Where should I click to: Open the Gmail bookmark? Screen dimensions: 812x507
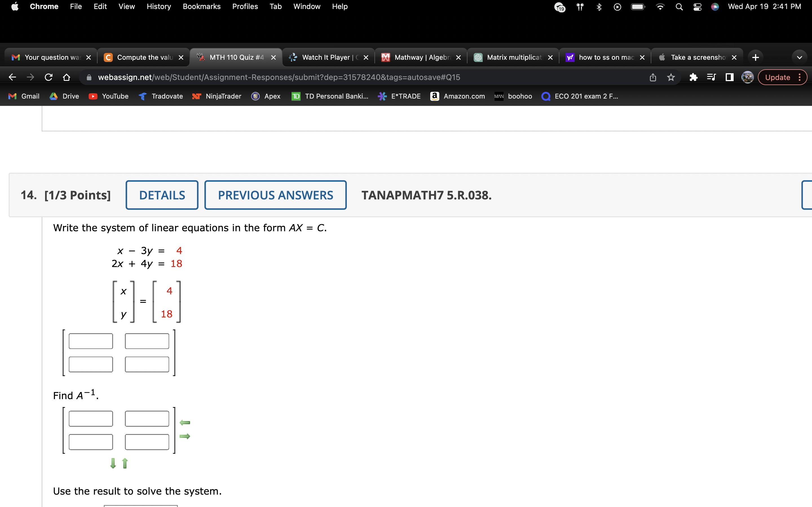23,96
